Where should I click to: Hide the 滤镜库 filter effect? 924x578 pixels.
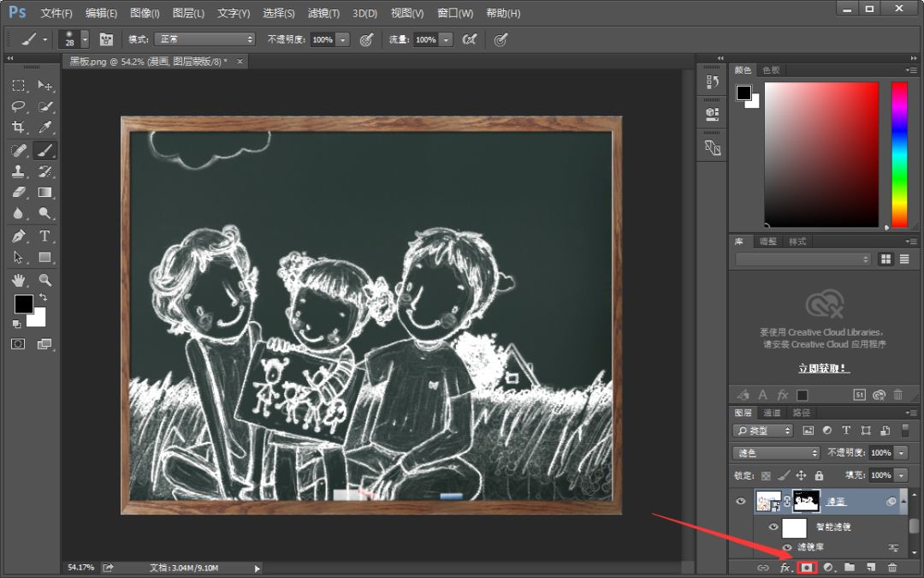coord(787,547)
